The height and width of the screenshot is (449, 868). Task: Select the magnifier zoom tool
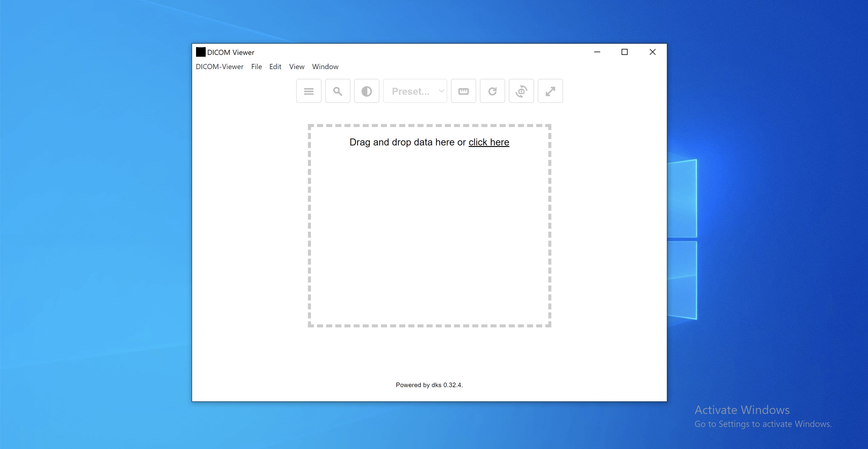coord(337,91)
